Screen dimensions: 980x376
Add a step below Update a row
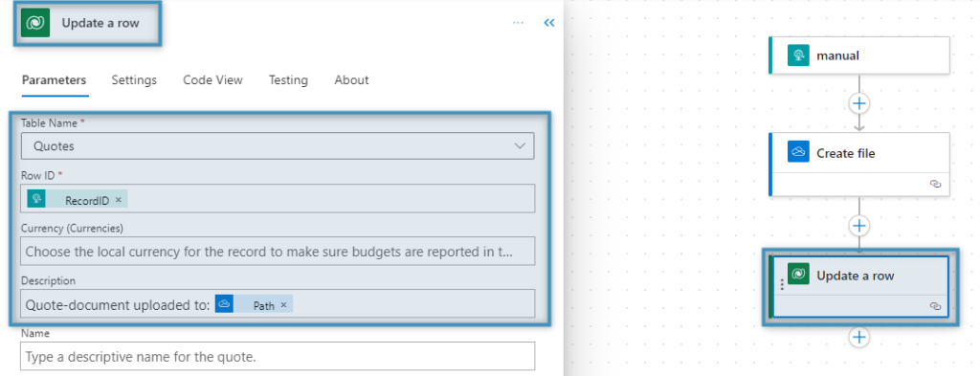coord(859,338)
